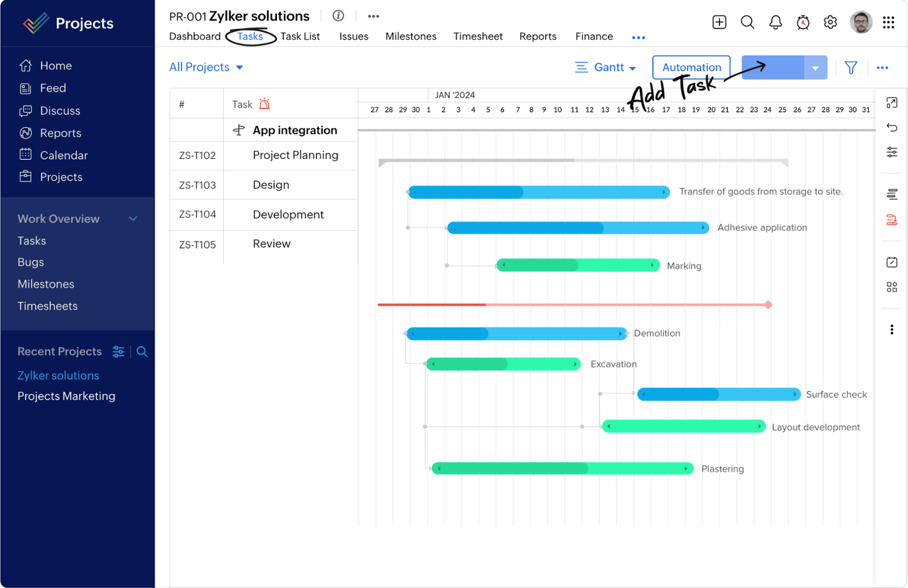Click the undo arrow in right toolbar

892,127
